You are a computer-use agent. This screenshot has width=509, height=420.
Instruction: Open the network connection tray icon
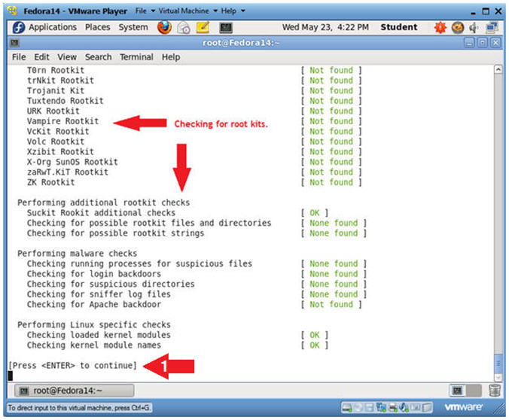pos(492,28)
